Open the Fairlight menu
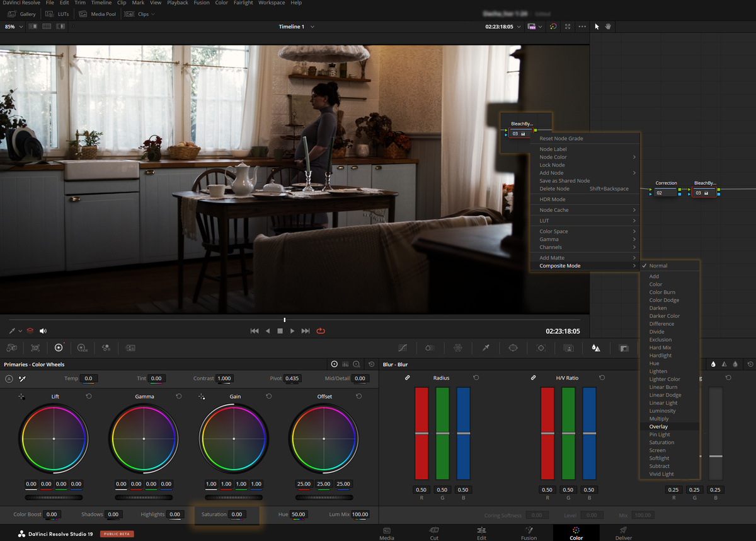Screen dimensions: 756x541 (x=243, y=3)
